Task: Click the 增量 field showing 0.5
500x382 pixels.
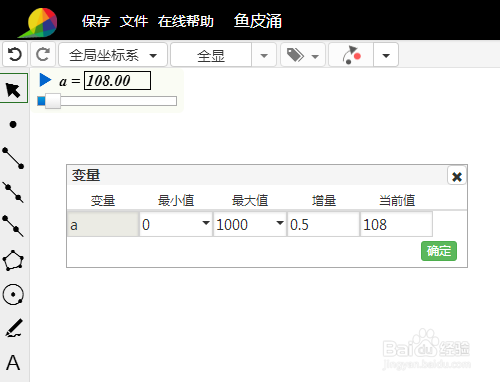Action: 323,224
